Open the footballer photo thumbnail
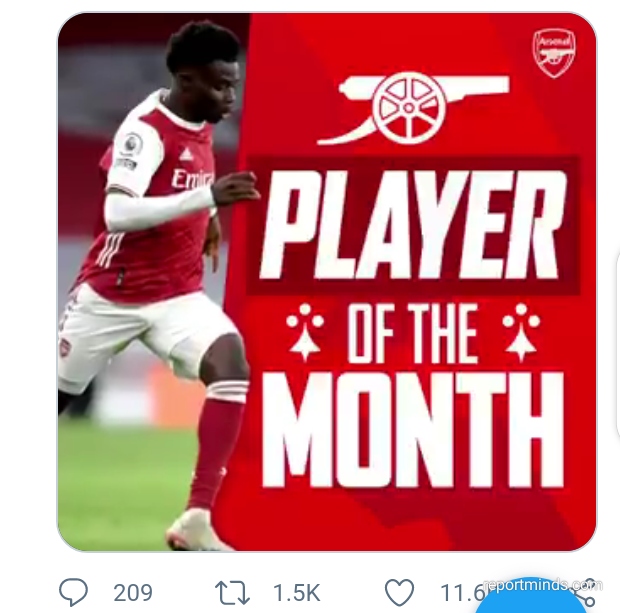 click(152, 282)
